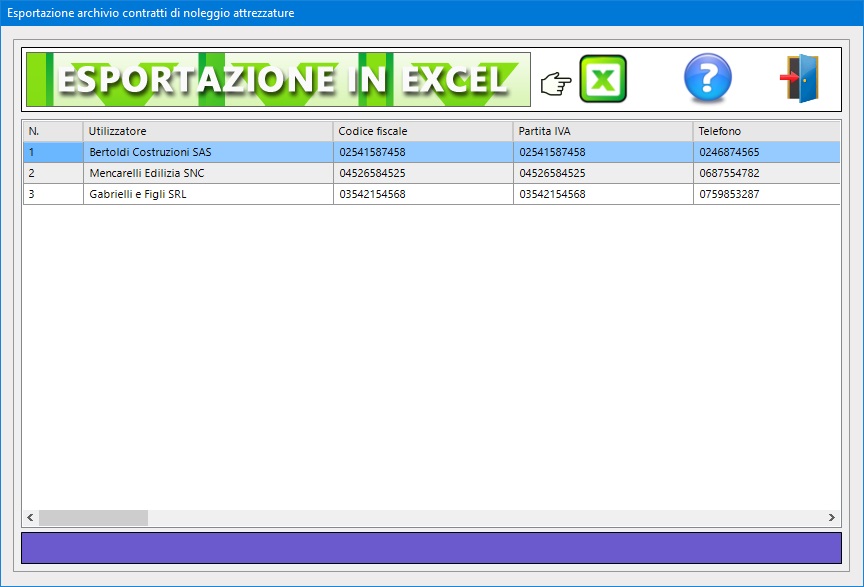The width and height of the screenshot is (864, 587).
Task: Click Codice fiscale cell of Gabrielli e Figli
Action: 423,194
